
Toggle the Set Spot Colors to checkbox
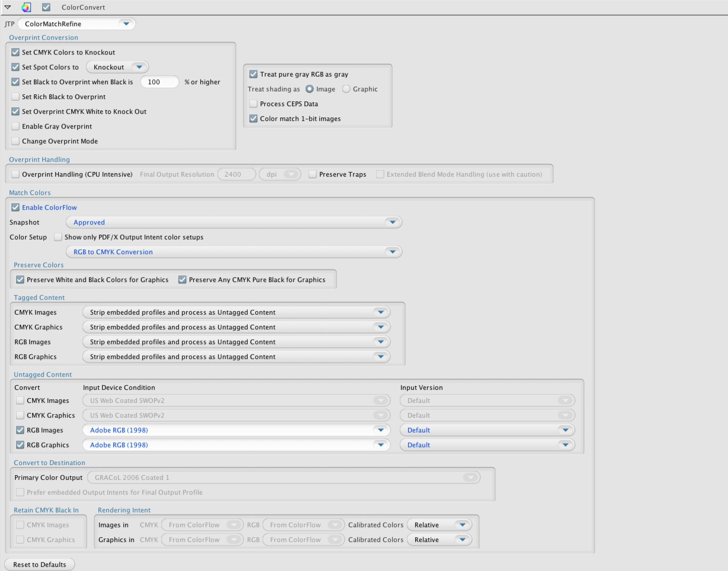[15, 67]
